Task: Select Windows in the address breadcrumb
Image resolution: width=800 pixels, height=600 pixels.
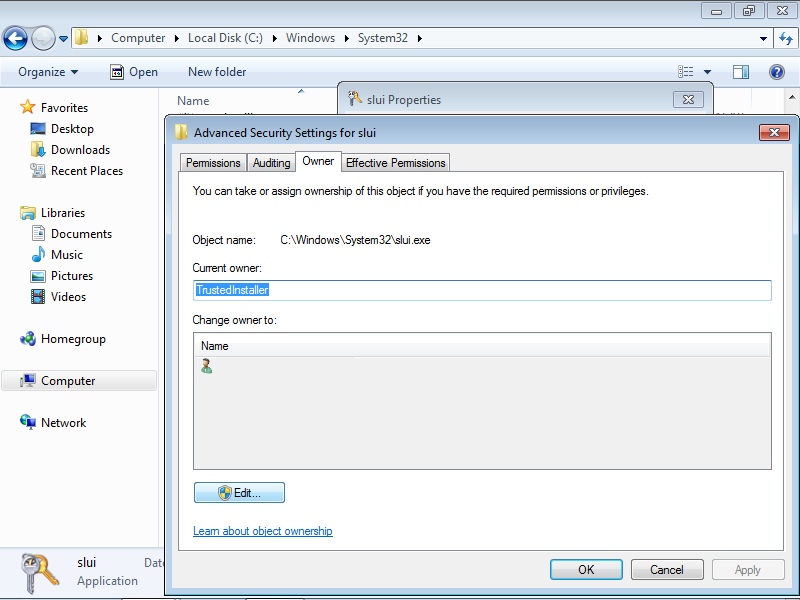Action: tap(310, 38)
